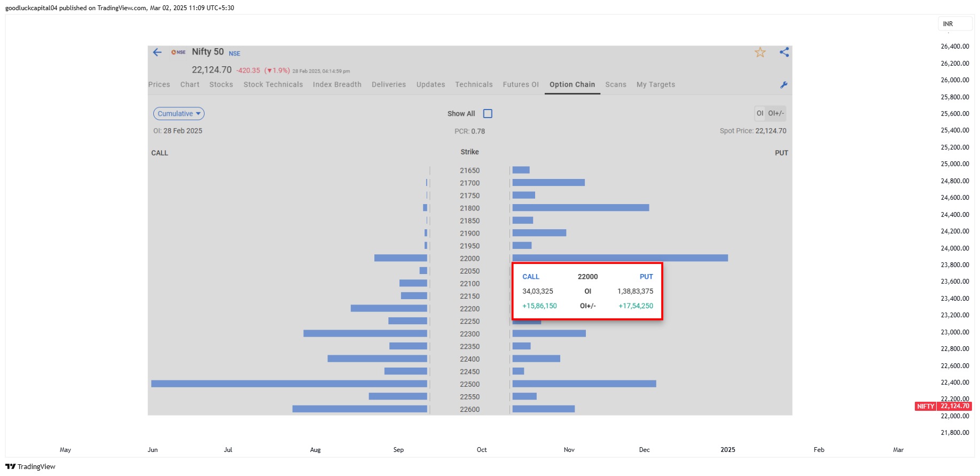Image resolution: width=980 pixels, height=476 pixels.
Task: Click the call OI bar at strike 22600
Action: click(360, 409)
